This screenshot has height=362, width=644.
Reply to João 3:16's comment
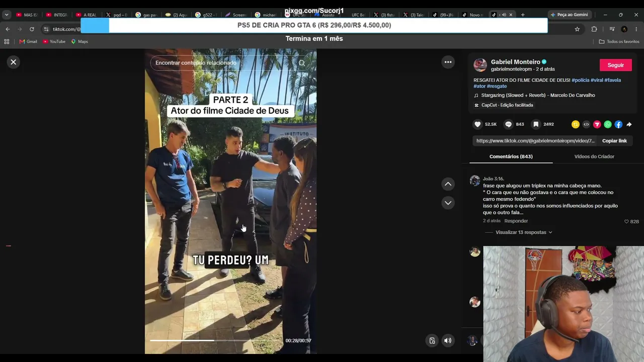point(516,221)
